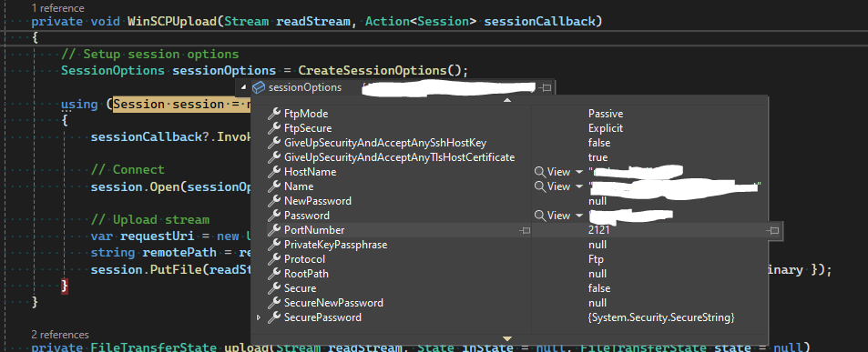Collapse the sessionOptions data tip tree
The width and height of the screenshot is (868, 352).
[243, 87]
